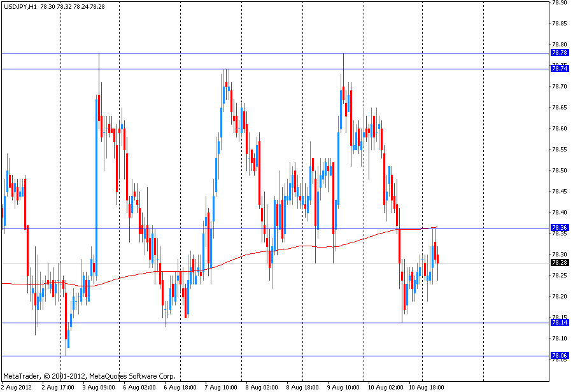Viewport: 573px width, 392px height.
Task: Select the 78.14 support price label
Action: pos(560,323)
